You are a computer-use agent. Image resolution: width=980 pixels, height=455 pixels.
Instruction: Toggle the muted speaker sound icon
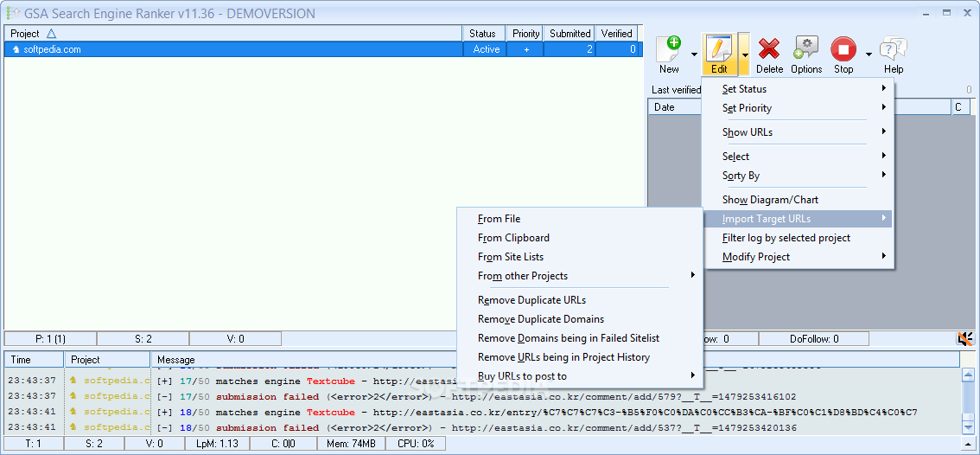coord(965,338)
